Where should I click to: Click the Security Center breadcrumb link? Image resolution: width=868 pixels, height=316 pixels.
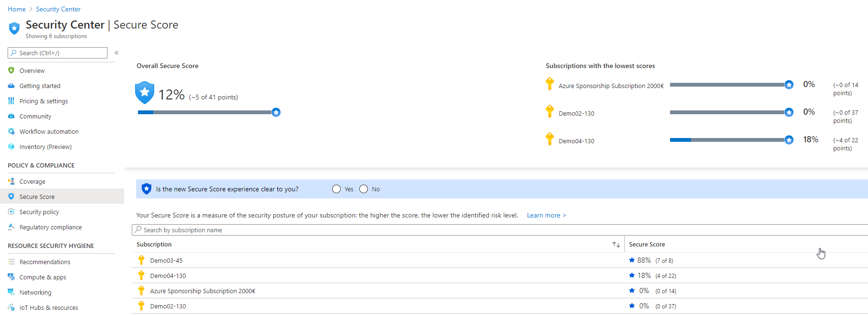[x=58, y=9]
